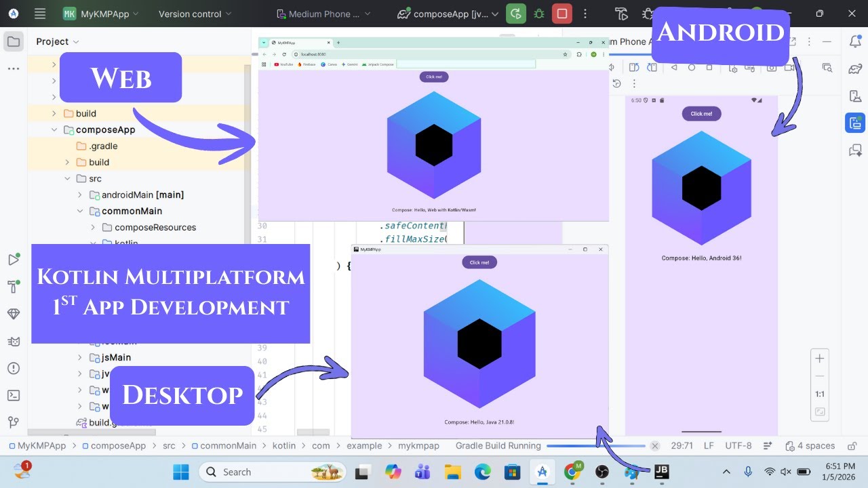Image resolution: width=868 pixels, height=488 pixels.
Task: Open the UTF-8 encoding selector
Action: tap(738, 446)
